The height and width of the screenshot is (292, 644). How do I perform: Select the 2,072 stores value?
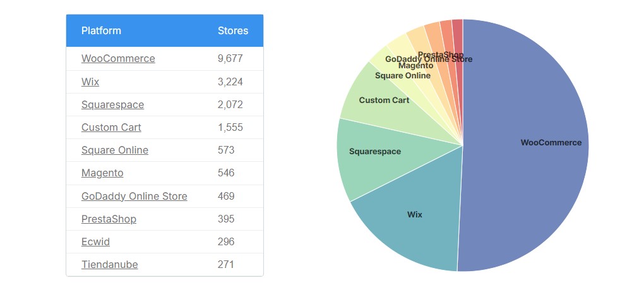(x=230, y=104)
